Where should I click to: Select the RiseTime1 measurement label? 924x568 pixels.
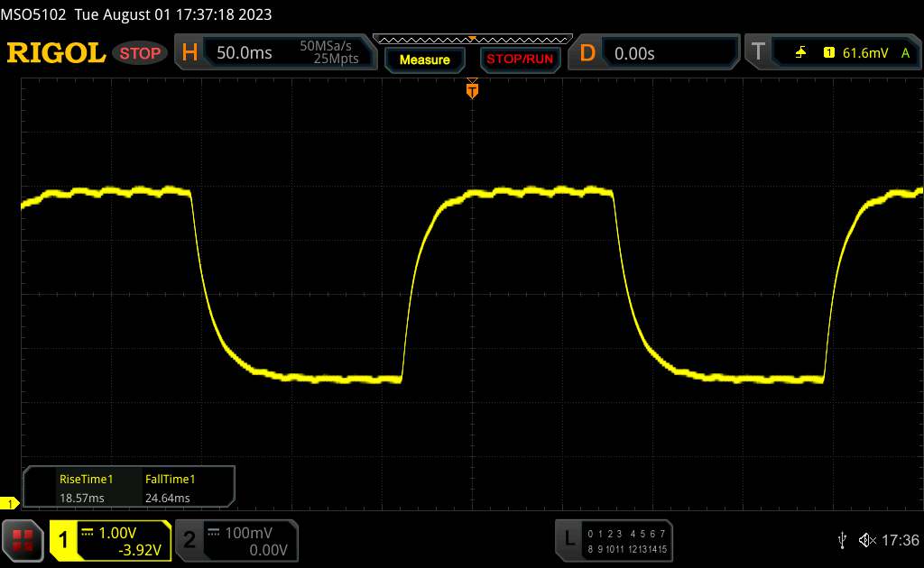[x=86, y=479]
